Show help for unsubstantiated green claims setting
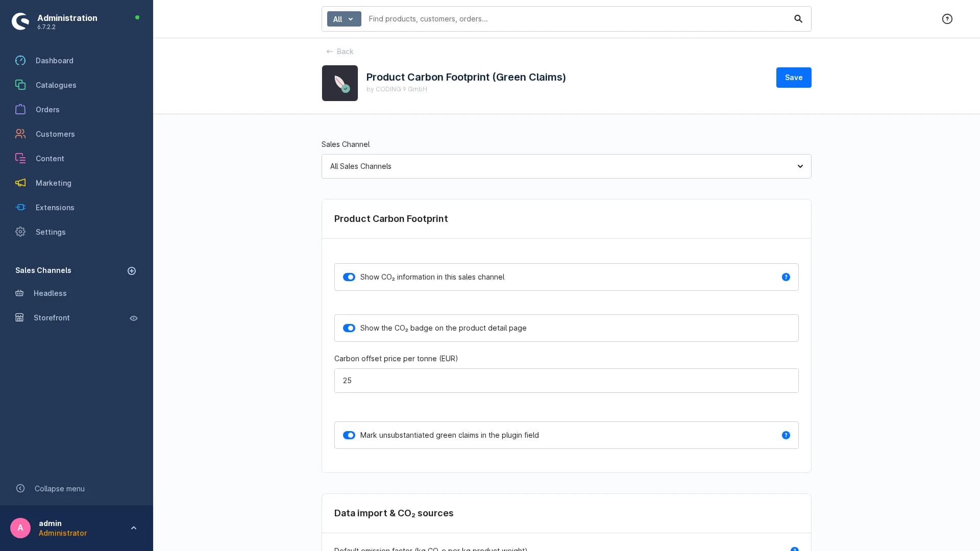 786,435
